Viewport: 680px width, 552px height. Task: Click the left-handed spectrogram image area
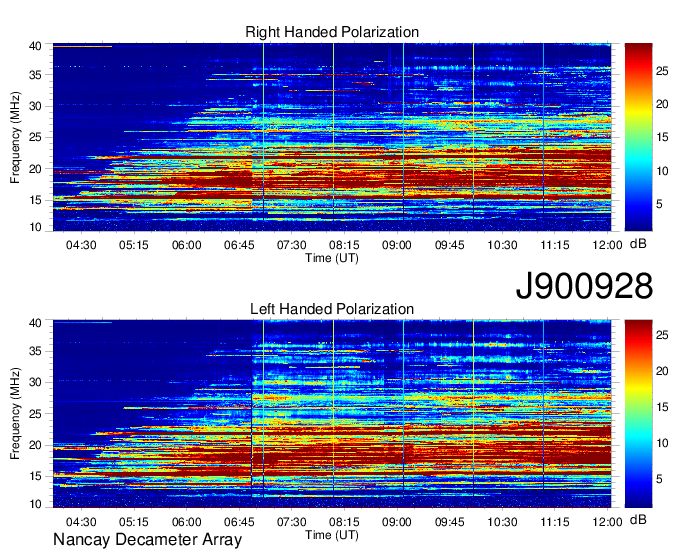coord(332,414)
